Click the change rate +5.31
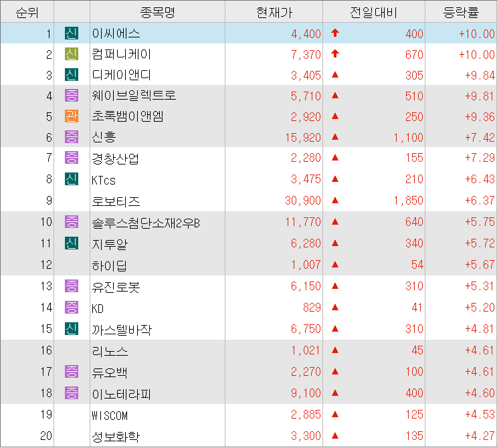The image size is (497, 448). 480,286
